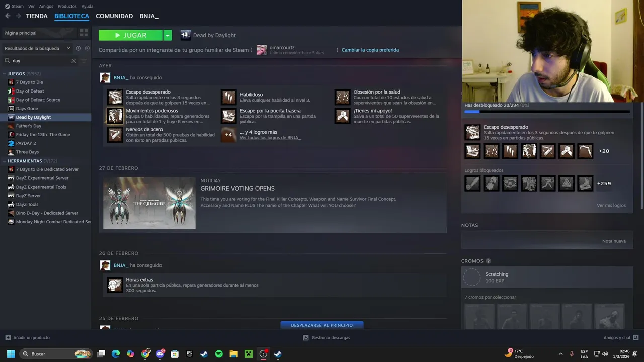Open the cromos help question mark
Viewport: 644px width, 362px height.
[488, 261]
